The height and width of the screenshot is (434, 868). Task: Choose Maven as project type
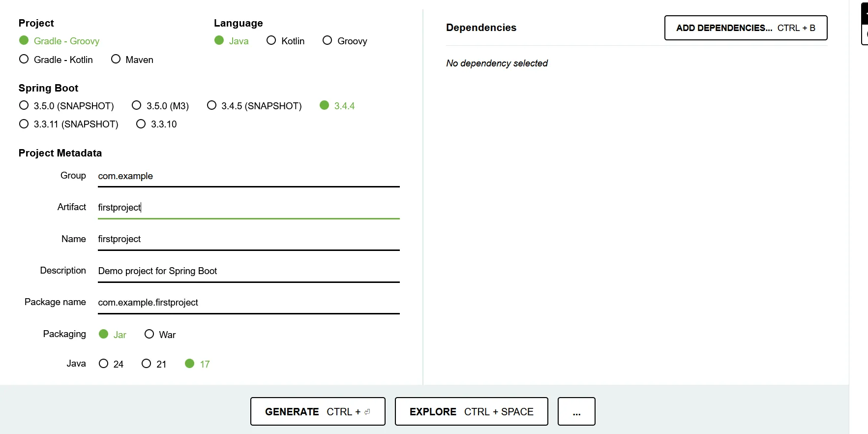pyautogui.click(x=132, y=60)
